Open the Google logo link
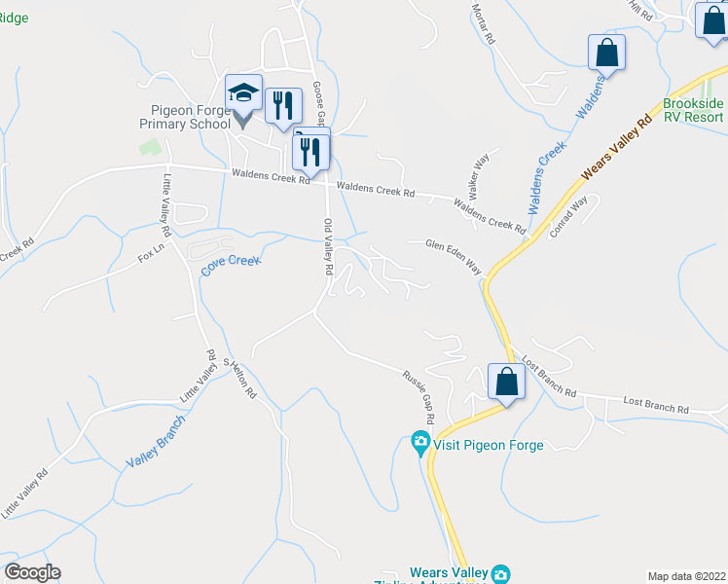The width and height of the screenshot is (728, 584). coord(32,572)
